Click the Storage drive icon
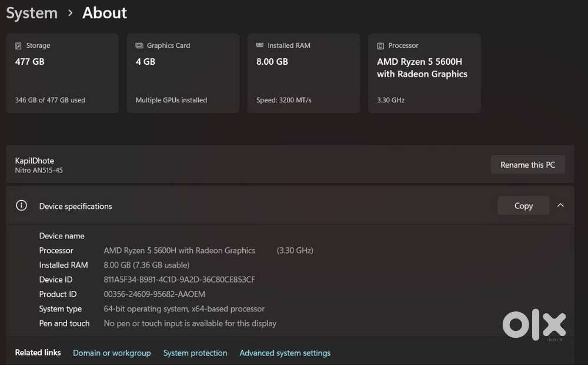Viewport: 588px width, 365px height. click(x=19, y=46)
